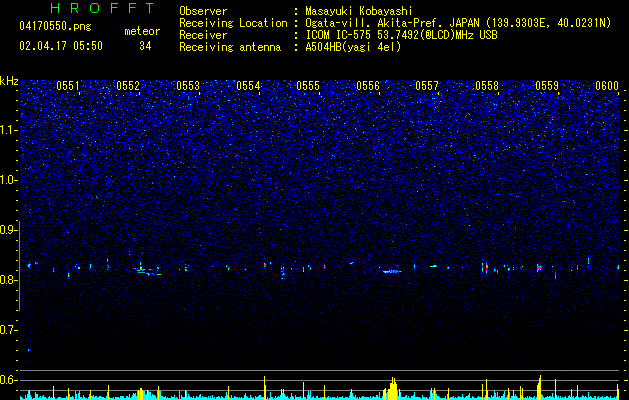The image size is (629, 400).
Task: Click the Receiving antenna label
Action: 230,47
